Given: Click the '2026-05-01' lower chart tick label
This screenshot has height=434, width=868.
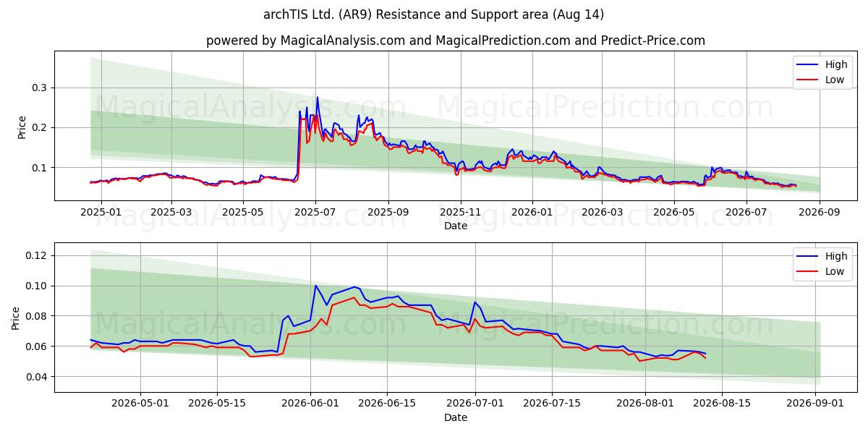Looking at the screenshot, I should click(140, 404).
